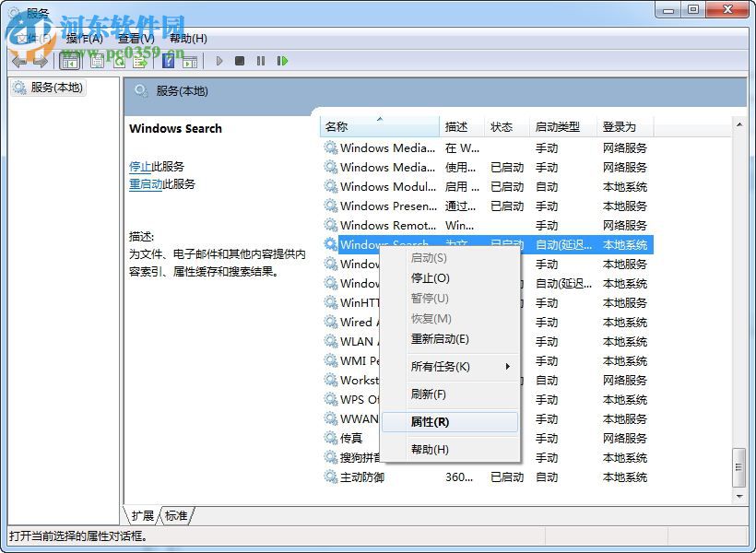Sort by the 启动类型 column header

[x=558, y=125]
